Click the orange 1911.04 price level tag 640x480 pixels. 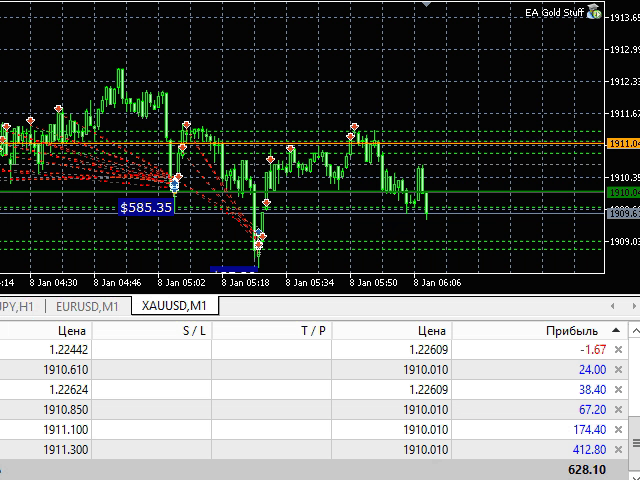[x=623, y=144]
